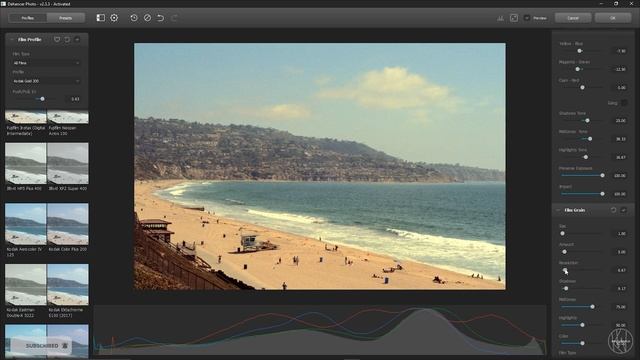Open the history clock icon
This screenshot has width=640, height=360.
(134, 18)
